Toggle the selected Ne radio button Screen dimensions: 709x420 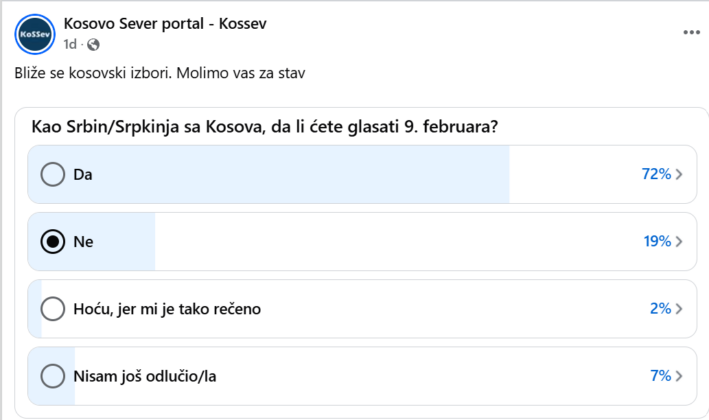point(53,242)
